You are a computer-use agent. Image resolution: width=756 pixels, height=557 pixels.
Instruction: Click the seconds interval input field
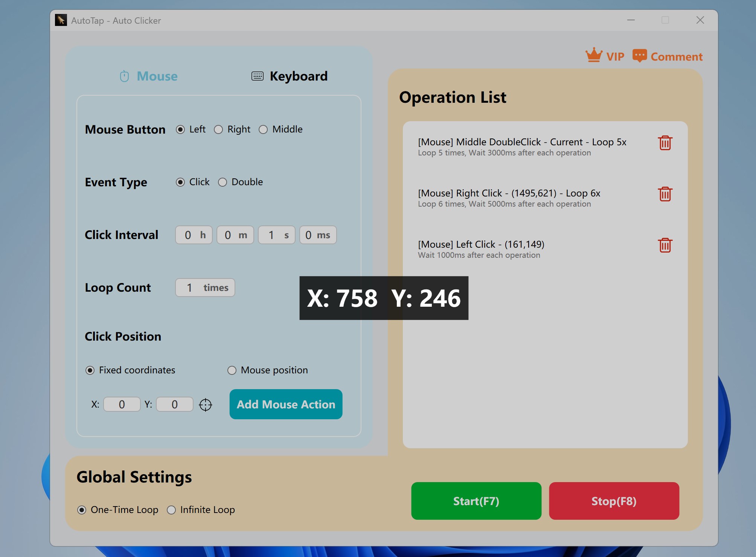pyautogui.click(x=272, y=235)
